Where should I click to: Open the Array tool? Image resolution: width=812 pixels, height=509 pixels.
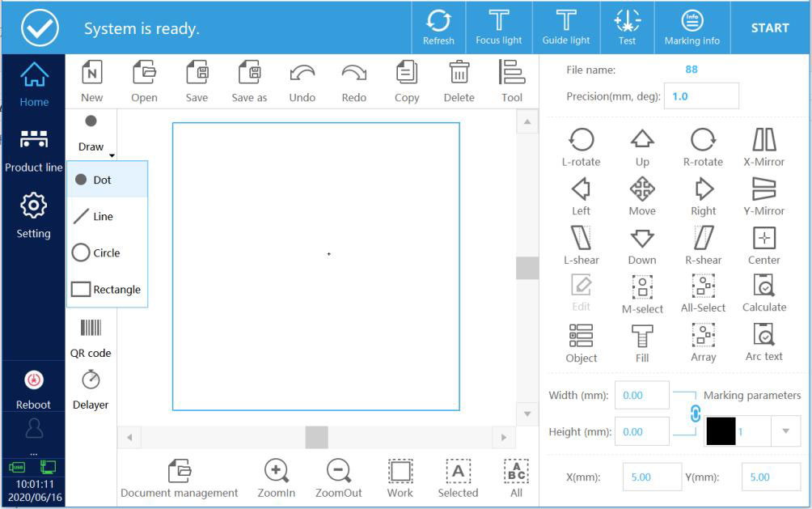click(703, 342)
